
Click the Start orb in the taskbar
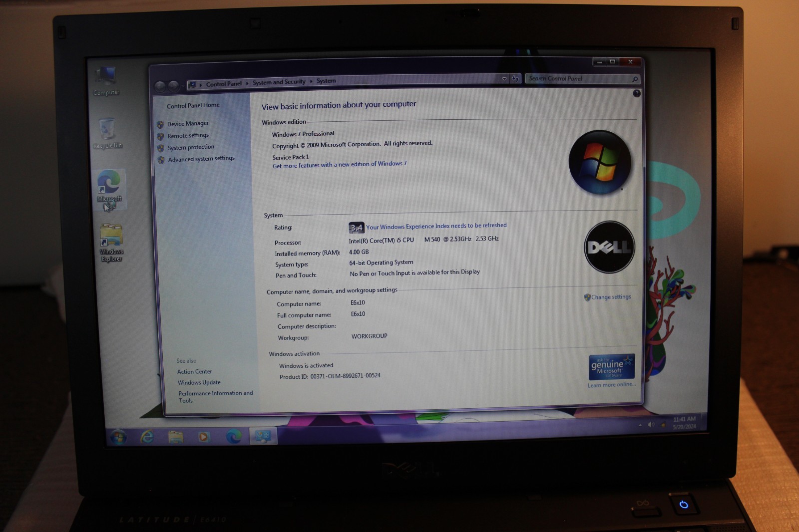tap(118, 437)
